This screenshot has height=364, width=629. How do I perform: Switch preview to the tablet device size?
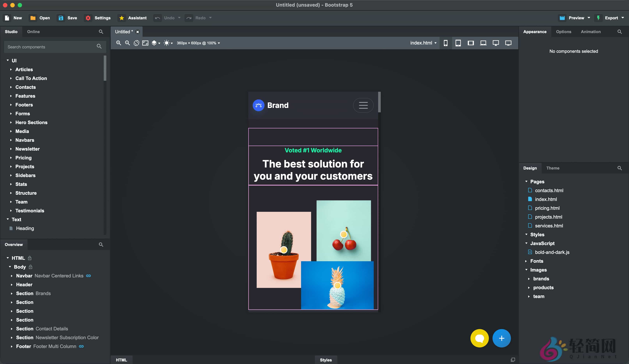(458, 43)
